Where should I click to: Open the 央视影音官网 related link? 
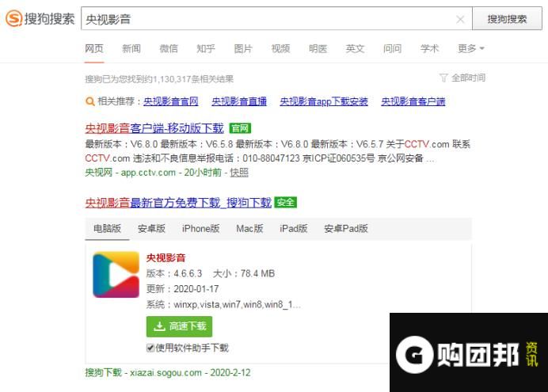point(171,101)
